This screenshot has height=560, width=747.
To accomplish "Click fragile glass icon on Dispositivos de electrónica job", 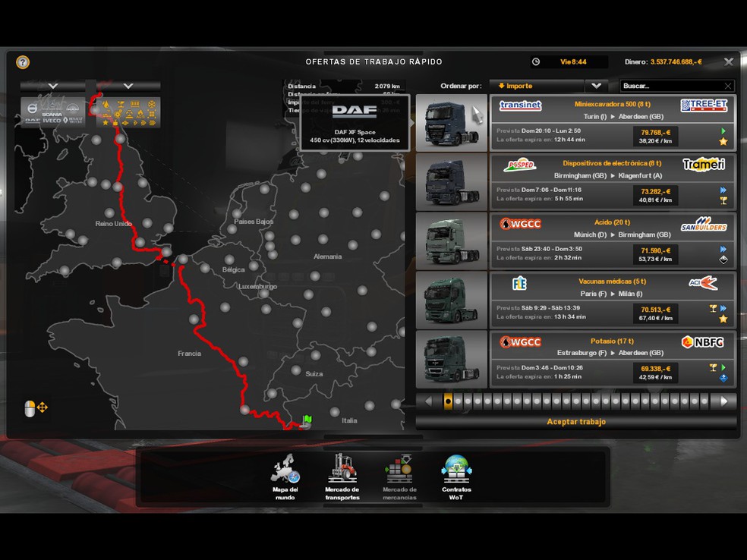I will pos(723,200).
